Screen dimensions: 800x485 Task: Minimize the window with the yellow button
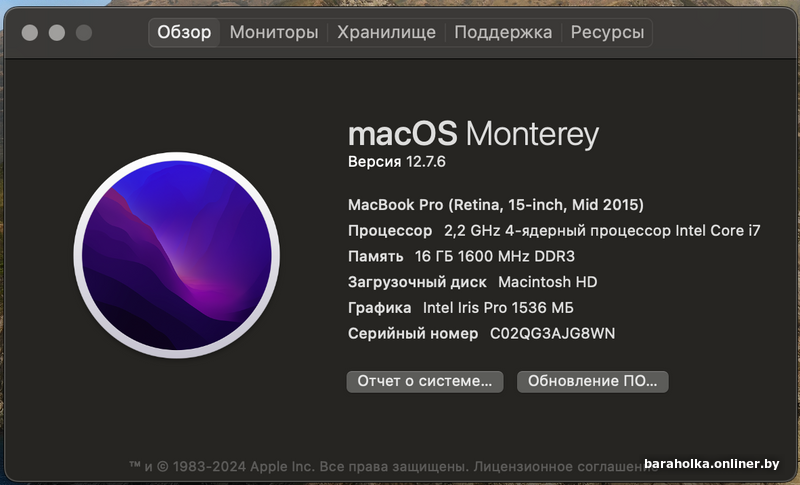point(57,33)
